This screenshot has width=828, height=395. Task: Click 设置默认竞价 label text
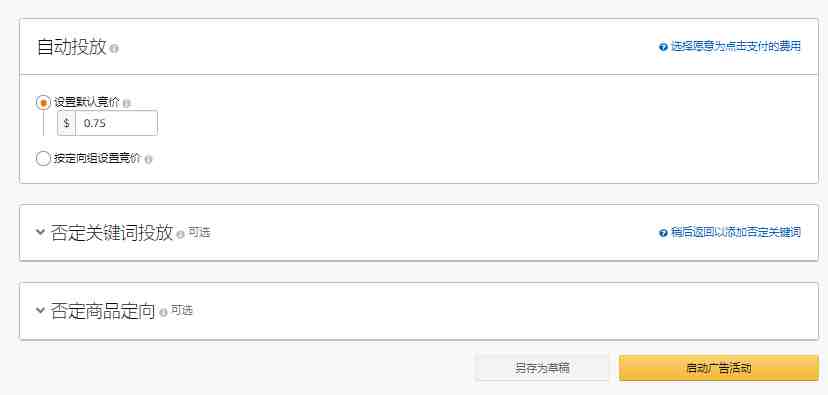[x=87, y=102]
